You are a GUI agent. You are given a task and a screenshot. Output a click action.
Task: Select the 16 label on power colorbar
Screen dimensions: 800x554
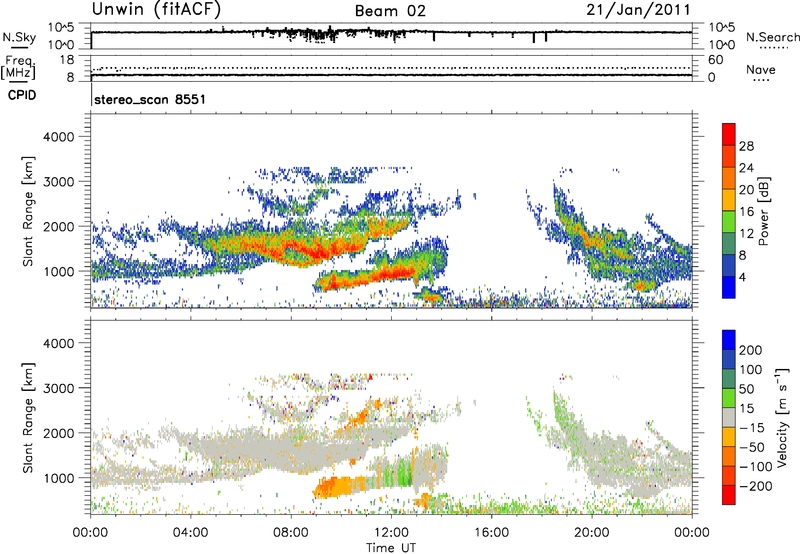[x=746, y=212]
